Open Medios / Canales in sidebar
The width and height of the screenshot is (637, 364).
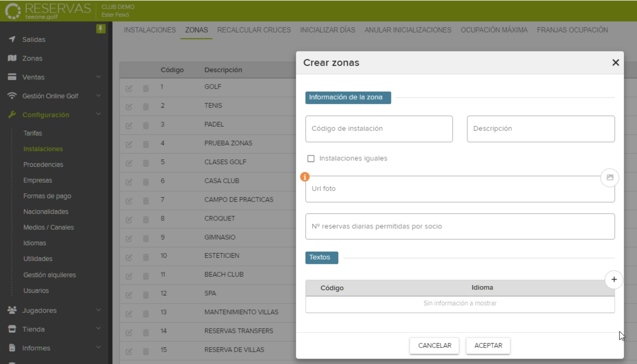tap(49, 227)
